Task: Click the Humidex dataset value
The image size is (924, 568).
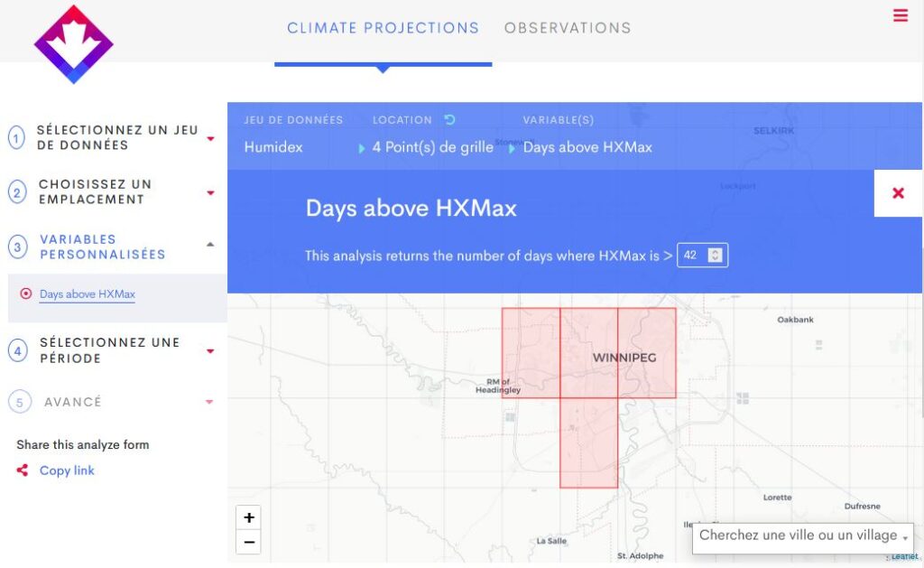Action: coord(273,147)
